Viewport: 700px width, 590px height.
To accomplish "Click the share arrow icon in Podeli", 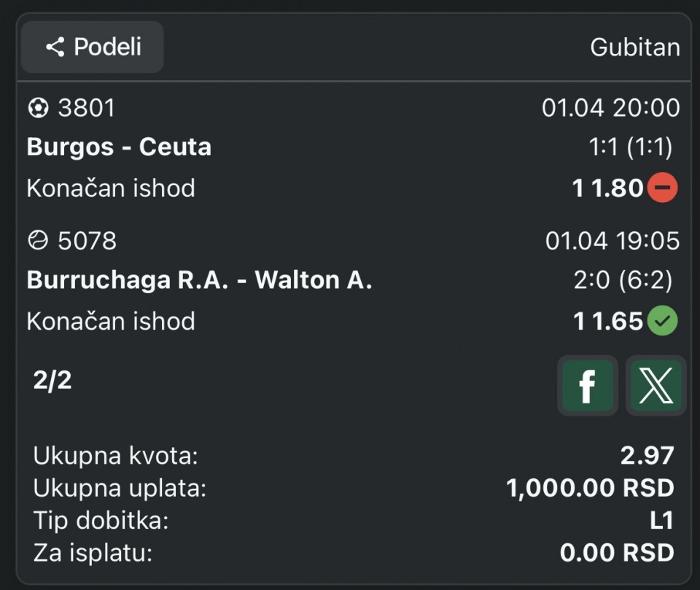I will pyautogui.click(x=55, y=47).
